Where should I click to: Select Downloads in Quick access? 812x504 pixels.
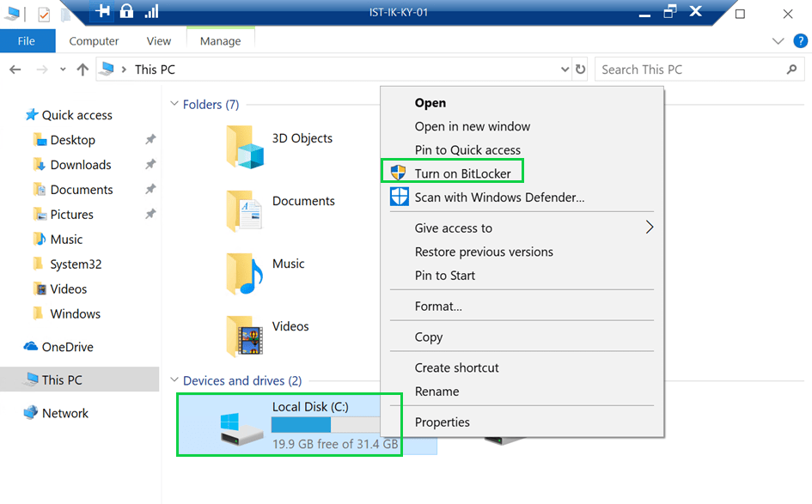click(x=81, y=165)
